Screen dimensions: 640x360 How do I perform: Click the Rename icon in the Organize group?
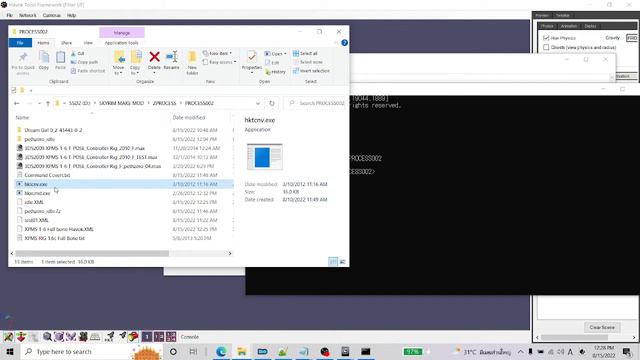[x=171, y=57]
